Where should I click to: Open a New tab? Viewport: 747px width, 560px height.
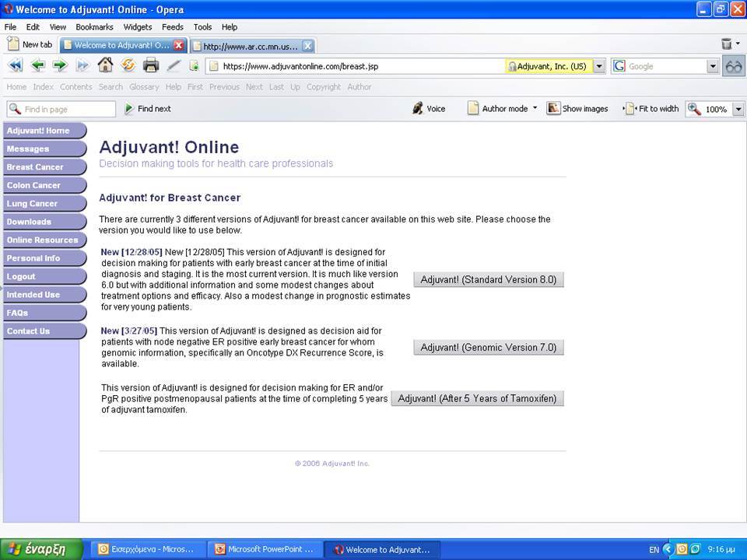pyautogui.click(x=30, y=44)
